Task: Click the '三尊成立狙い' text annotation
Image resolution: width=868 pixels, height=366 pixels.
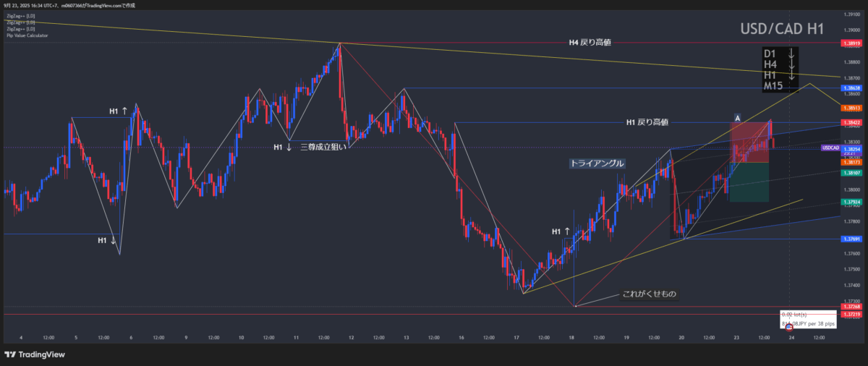Action: tap(323, 147)
